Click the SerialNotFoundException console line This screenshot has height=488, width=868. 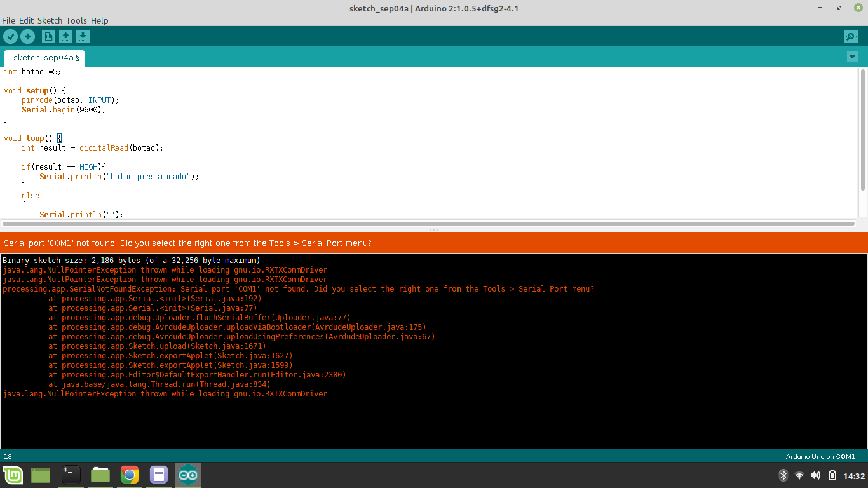click(299, 289)
